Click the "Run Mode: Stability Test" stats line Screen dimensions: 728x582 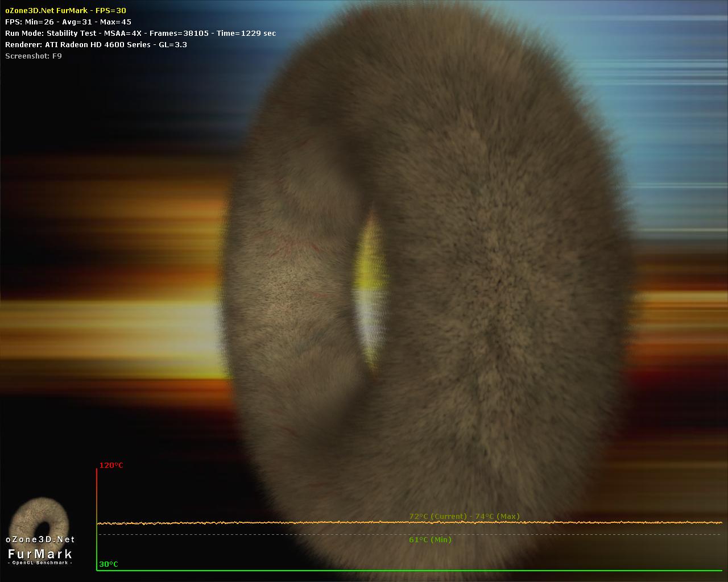coord(140,34)
